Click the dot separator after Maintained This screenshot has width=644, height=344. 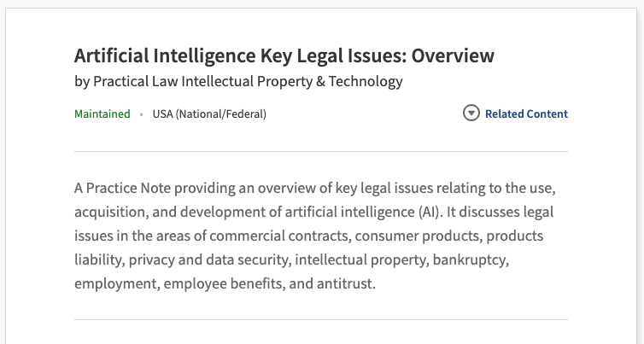(141, 114)
